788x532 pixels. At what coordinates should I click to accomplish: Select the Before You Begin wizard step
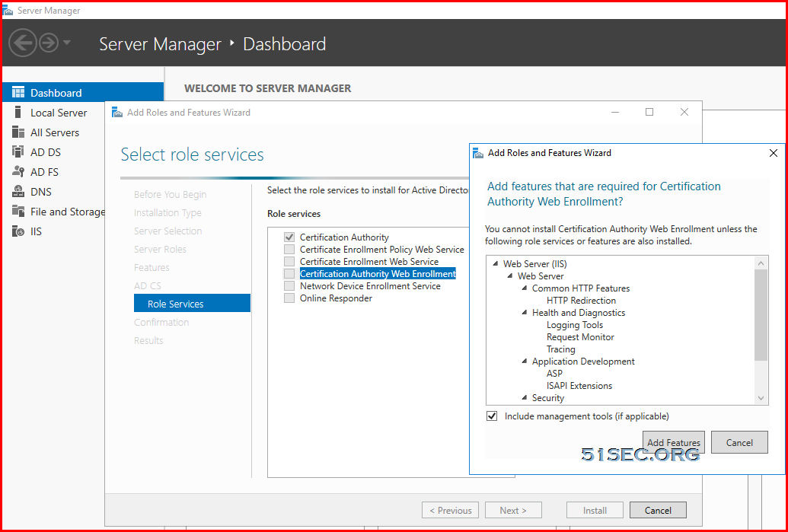click(x=170, y=194)
